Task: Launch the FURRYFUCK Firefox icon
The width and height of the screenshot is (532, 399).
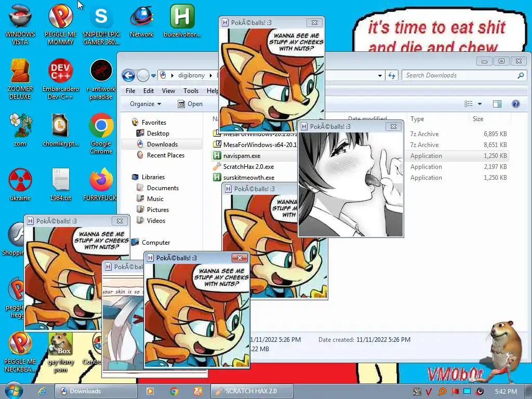Action: (x=101, y=184)
